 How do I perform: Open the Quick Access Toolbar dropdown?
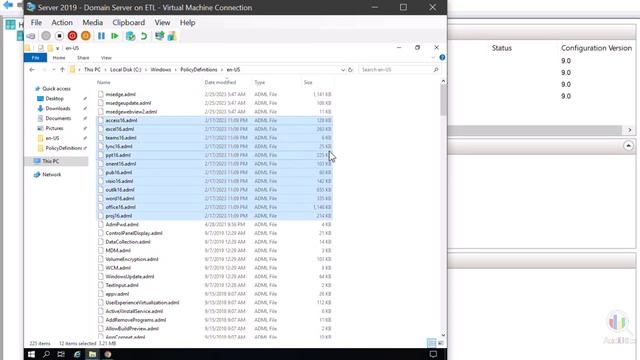[58, 48]
